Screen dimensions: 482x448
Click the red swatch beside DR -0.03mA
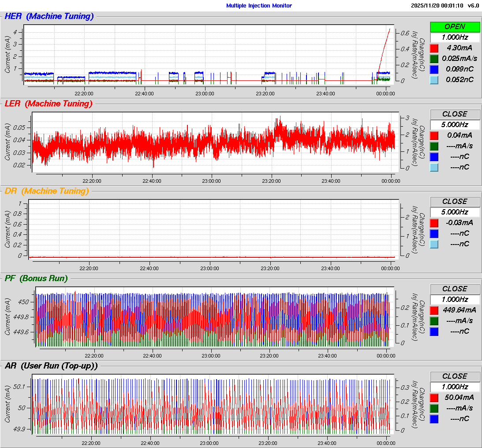434,222
